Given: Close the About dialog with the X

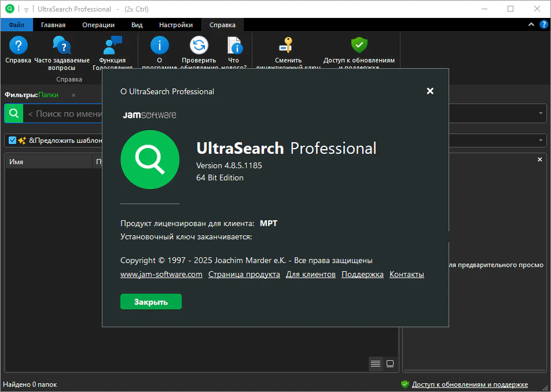Looking at the screenshot, I should tap(430, 91).
